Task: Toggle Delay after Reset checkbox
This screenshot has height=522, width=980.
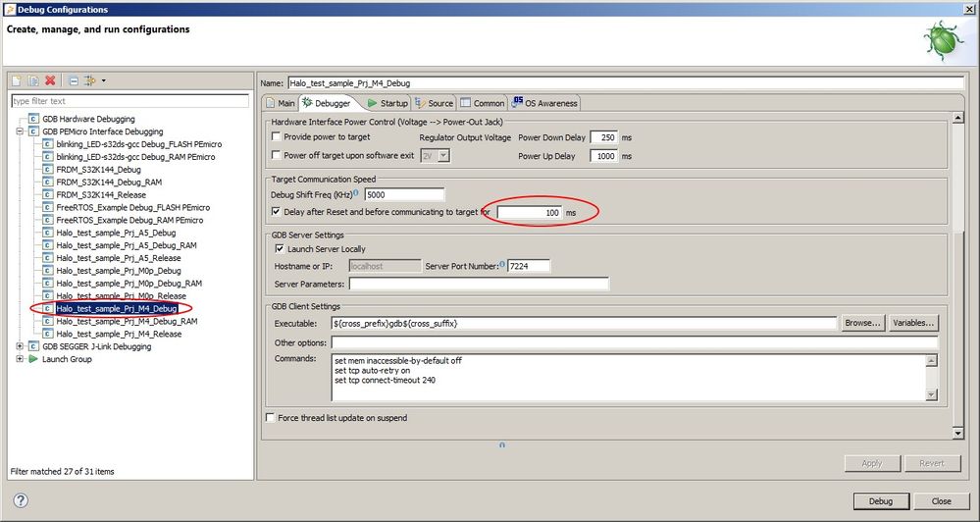Action: pos(277,211)
